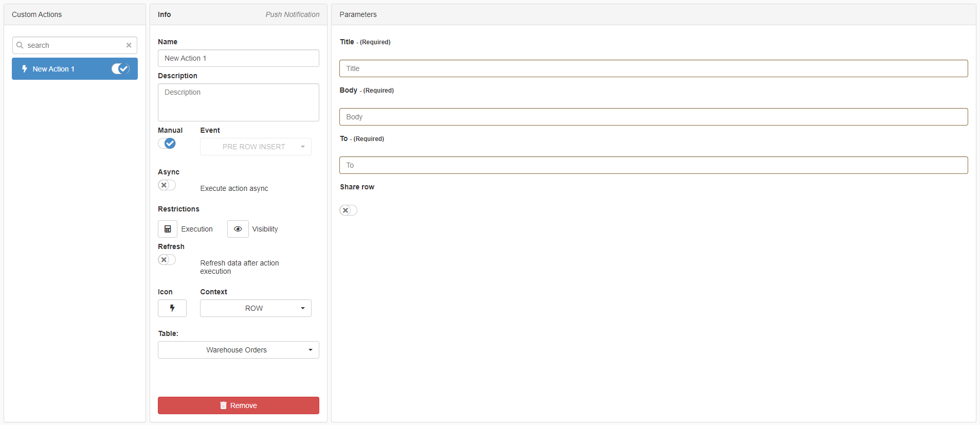The width and height of the screenshot is (980, 425).
Task: Click the lightning icon on New Action 1
Action: [x=24, y=69]
